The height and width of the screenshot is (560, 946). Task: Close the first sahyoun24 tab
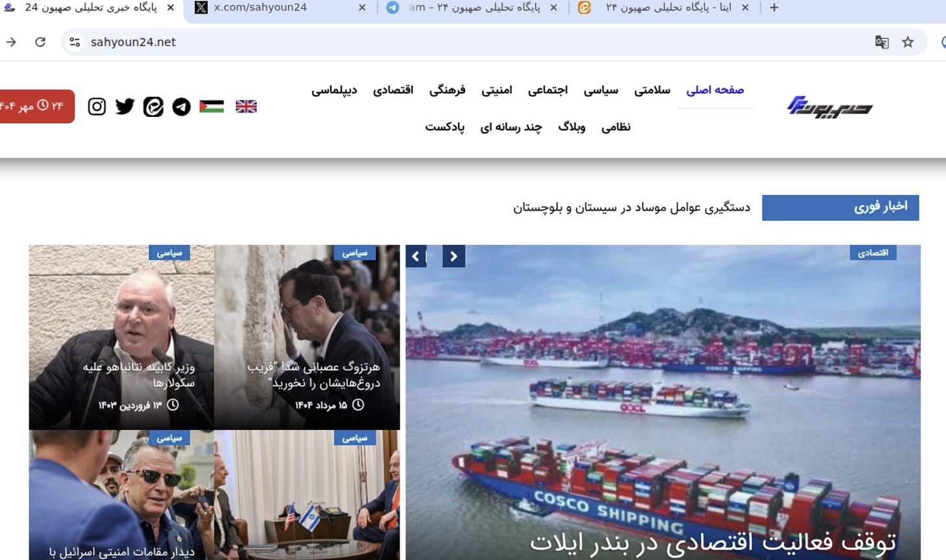click(170, 8)
